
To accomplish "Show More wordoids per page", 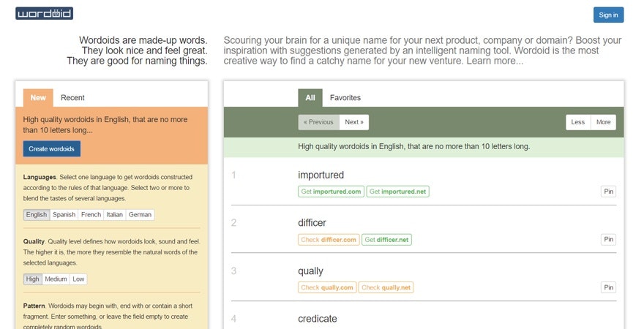I will [604, 122].
